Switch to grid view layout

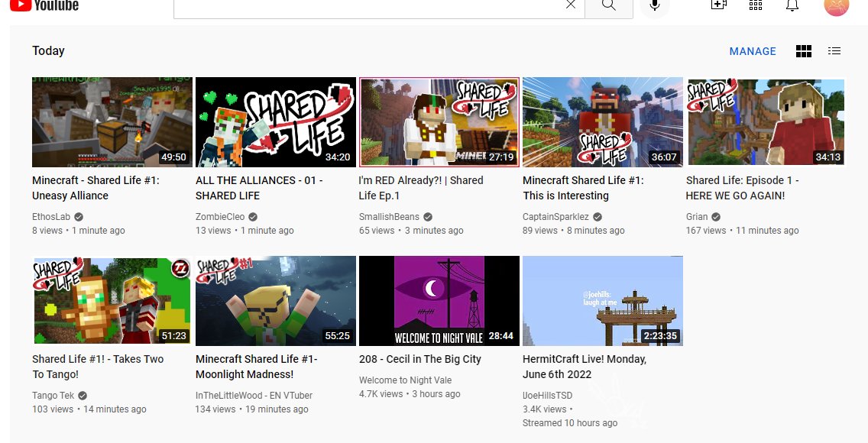(x=804, y=51)
